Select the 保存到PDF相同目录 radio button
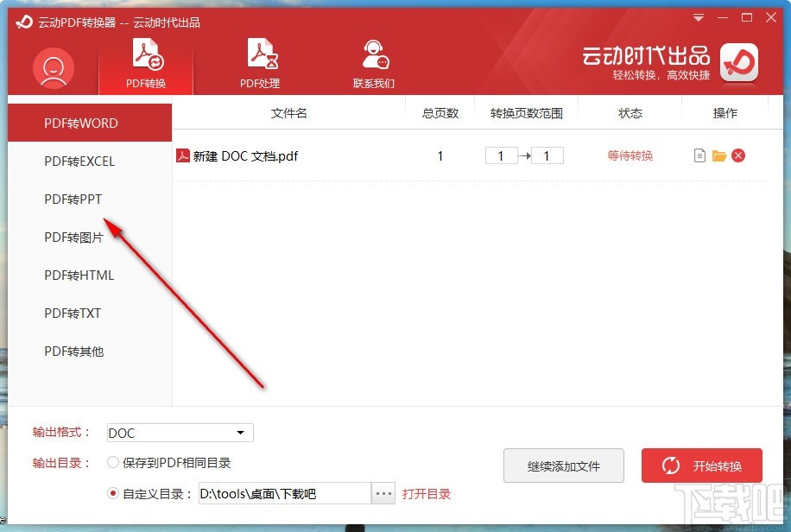The image size is (791, 532). point(113,463)
